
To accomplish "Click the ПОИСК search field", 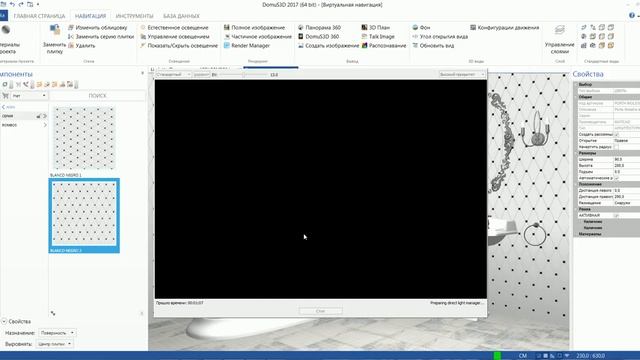I will 97,96.
